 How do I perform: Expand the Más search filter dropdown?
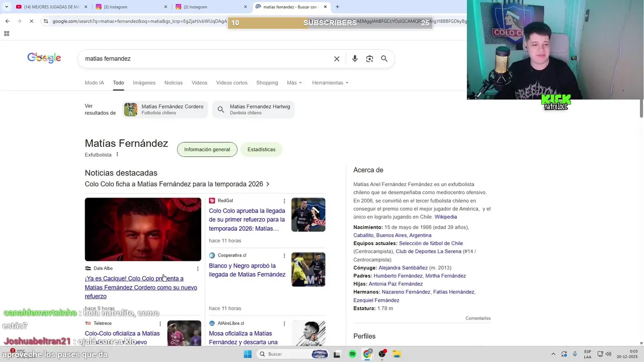[294, 83]
